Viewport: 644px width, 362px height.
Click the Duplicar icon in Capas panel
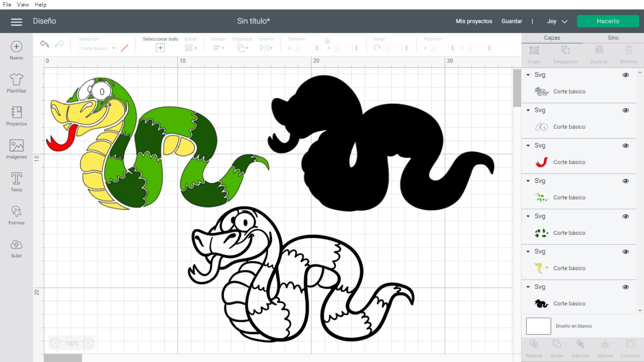[599, 51]
